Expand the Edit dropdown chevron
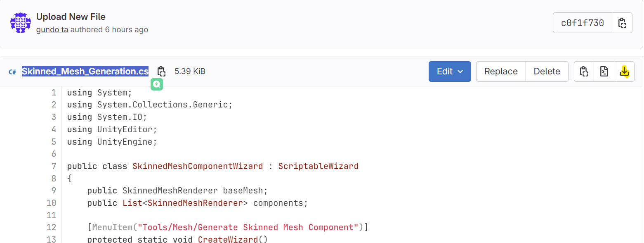This screenshot has width=644, height=243. pos(460,71)
